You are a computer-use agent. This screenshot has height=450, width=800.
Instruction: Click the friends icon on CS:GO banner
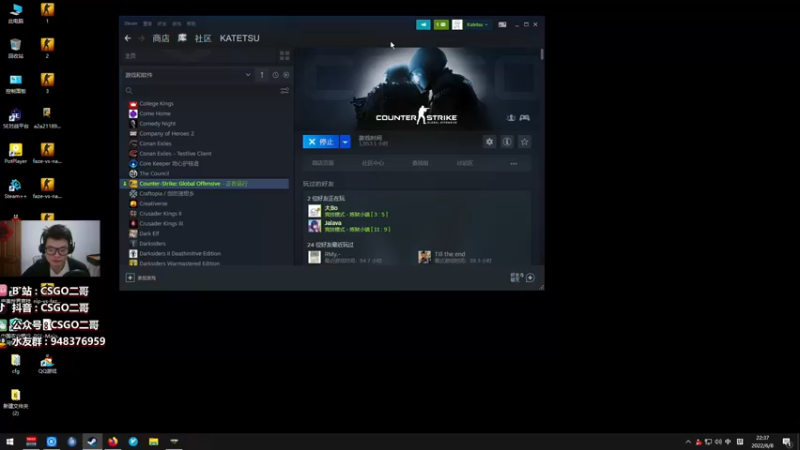[511, 118]
